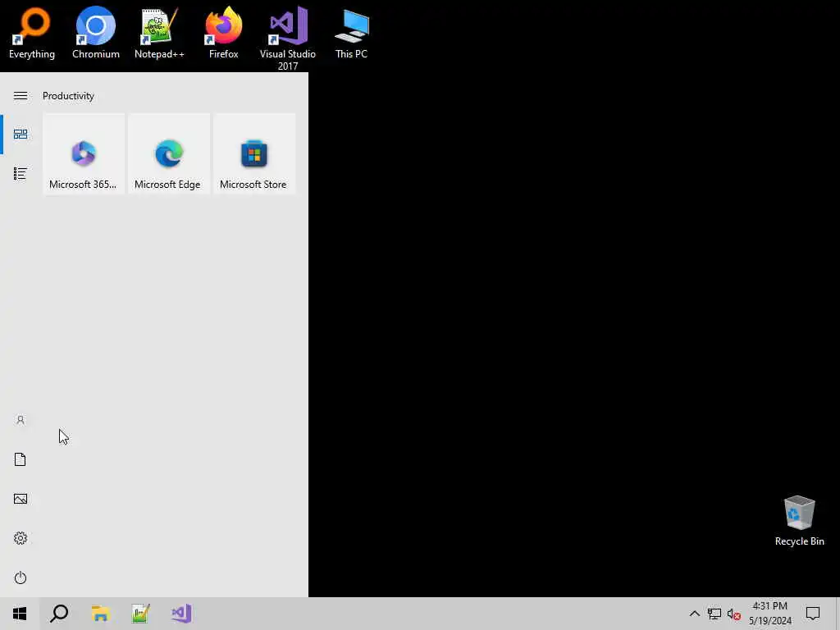
Task: Open taskbar Search magnifier
Action: click(59, 614)
